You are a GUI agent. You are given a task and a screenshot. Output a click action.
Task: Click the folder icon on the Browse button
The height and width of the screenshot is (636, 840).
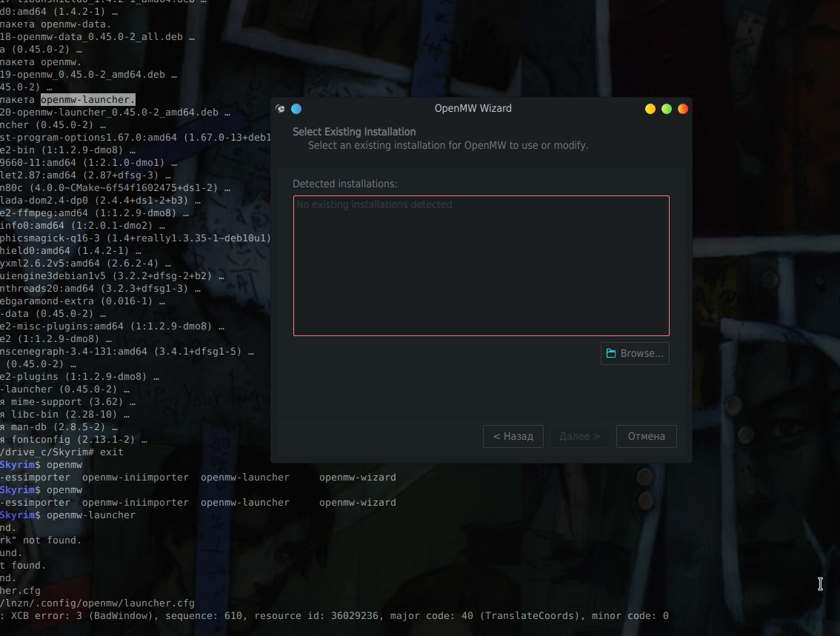[610, 353]
